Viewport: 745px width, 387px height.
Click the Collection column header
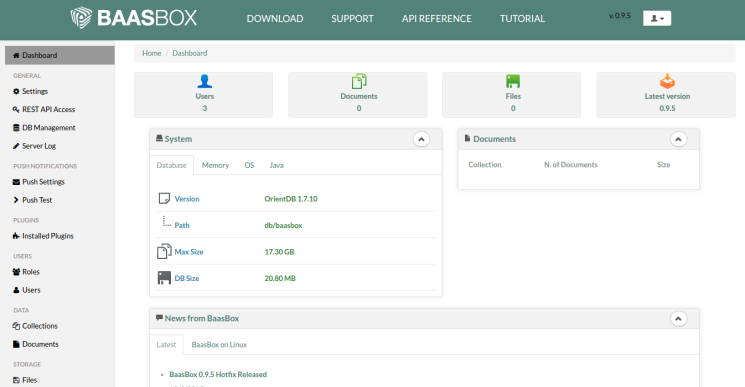485,165
